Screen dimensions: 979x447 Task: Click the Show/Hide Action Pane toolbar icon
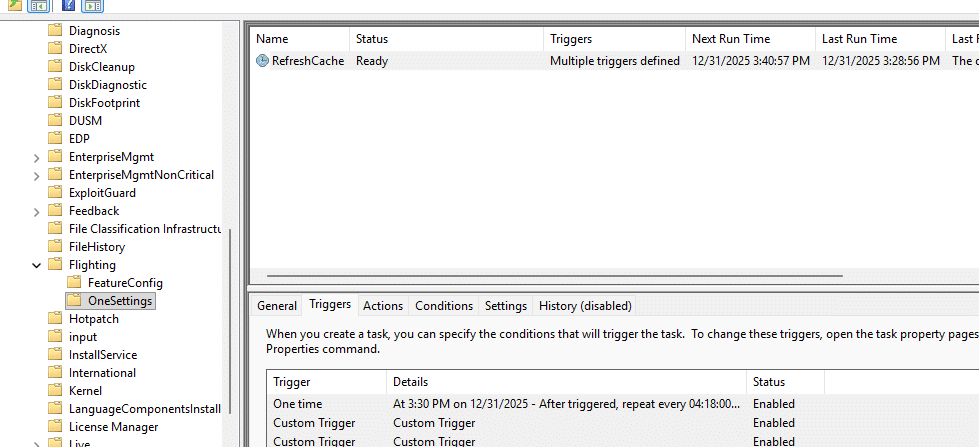pyautogui.click(x=92, y=6)
